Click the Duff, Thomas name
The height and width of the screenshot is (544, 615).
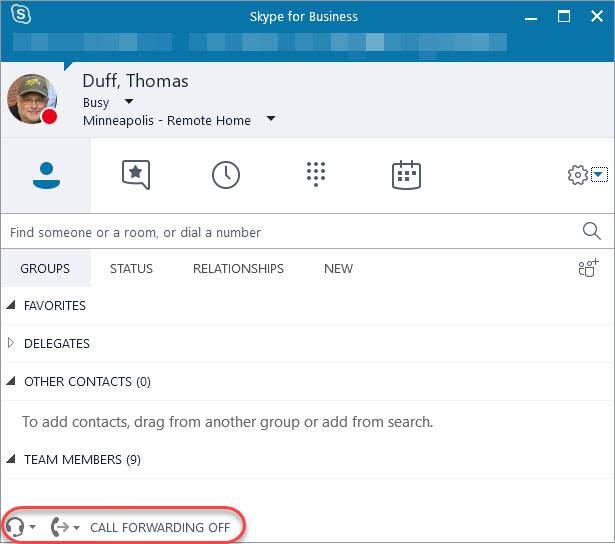(x=135, y=81)
